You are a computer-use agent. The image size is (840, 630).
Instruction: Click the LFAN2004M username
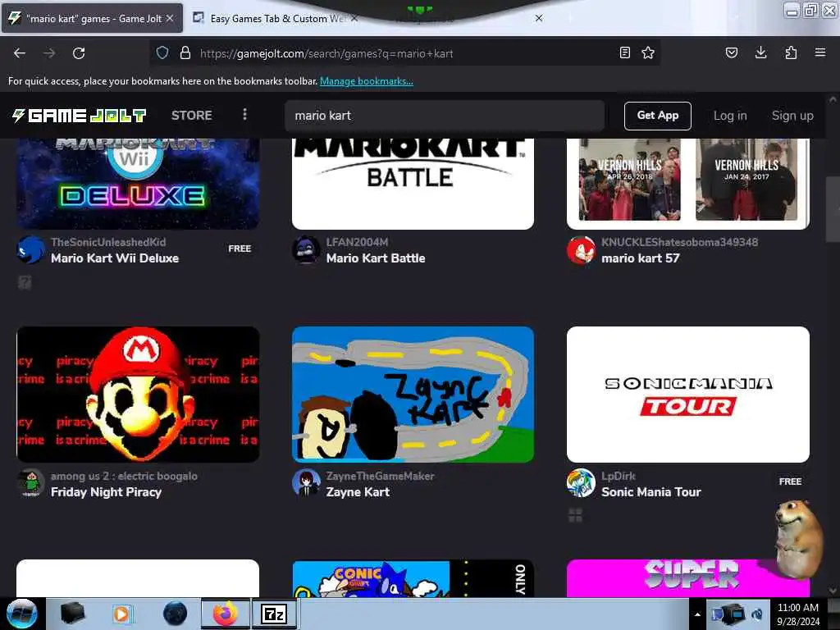357,242
